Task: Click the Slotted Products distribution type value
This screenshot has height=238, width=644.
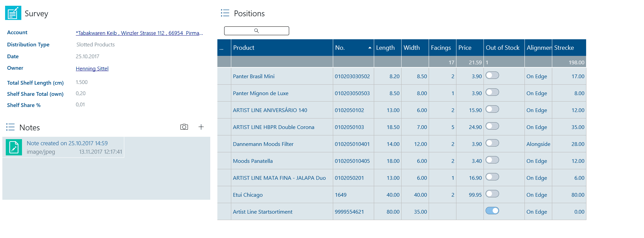Action: (95, 44)
